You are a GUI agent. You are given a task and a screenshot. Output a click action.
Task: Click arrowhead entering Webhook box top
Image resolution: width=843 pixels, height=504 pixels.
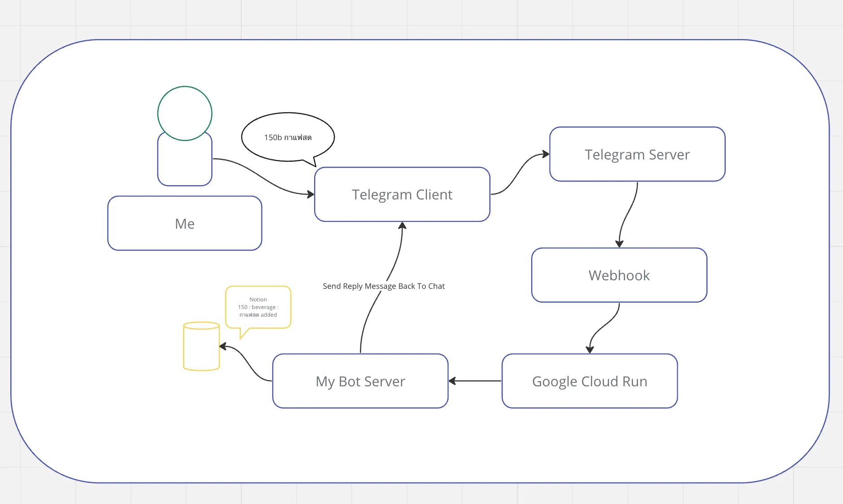[x=619, y=244]
